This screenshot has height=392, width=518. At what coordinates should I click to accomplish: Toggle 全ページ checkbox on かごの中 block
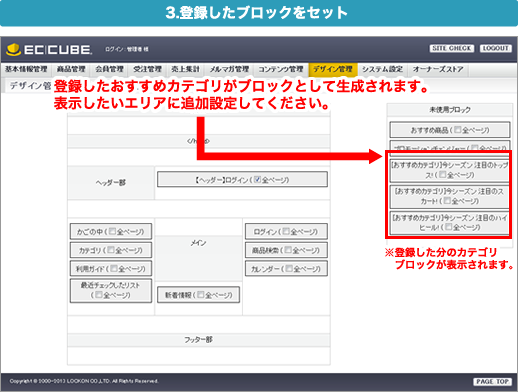tap(112, 231)
